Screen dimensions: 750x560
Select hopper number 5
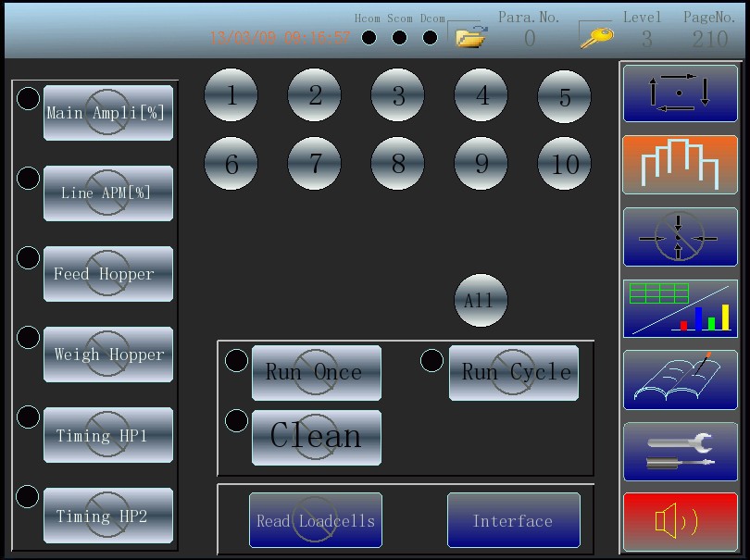[x=565, y=96]
